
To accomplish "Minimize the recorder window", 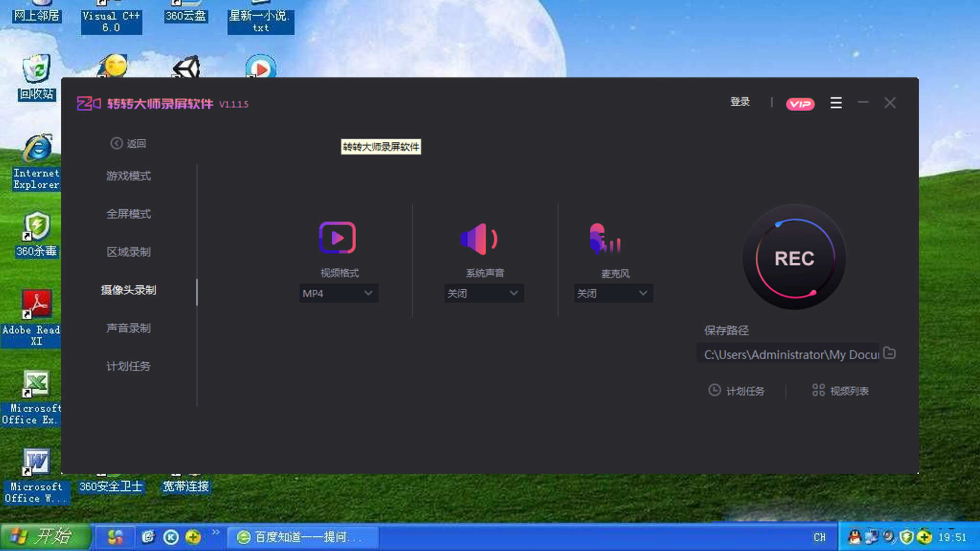I will [x=863, y=103].
